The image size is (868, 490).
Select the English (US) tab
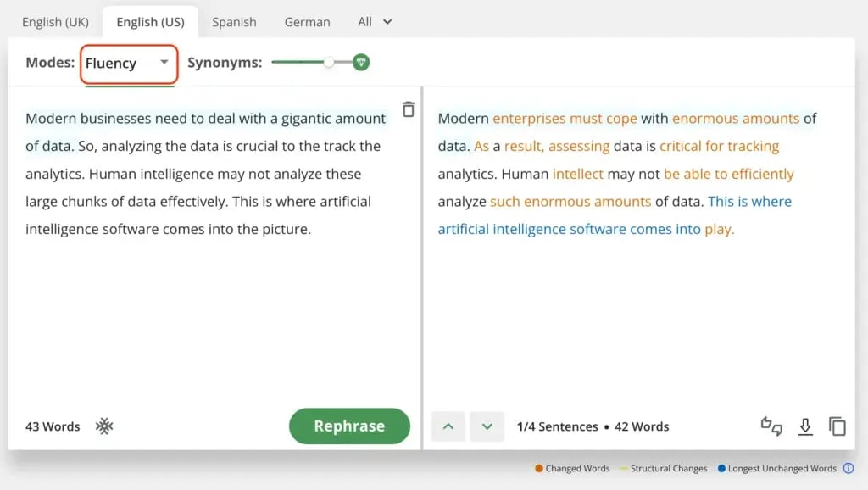coord(150,22)
